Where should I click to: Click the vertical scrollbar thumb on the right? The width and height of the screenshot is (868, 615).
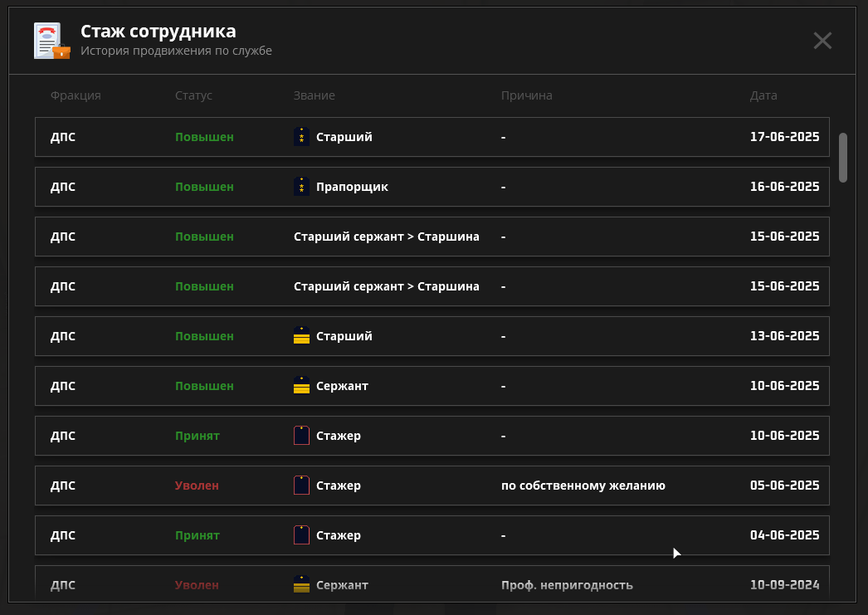click(x=843, y=157)
